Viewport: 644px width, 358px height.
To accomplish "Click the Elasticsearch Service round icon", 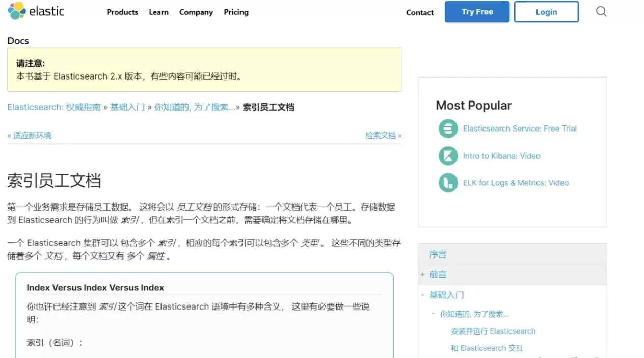I will (x=448, y=129).
